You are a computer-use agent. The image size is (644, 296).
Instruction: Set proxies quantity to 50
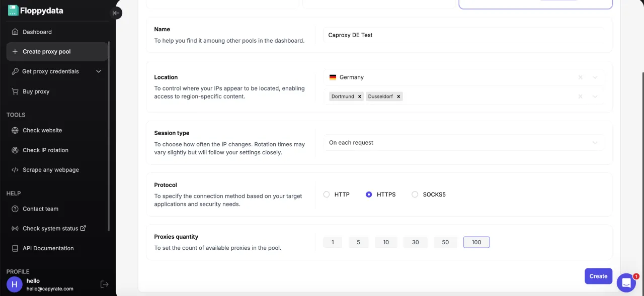point(445,242)
